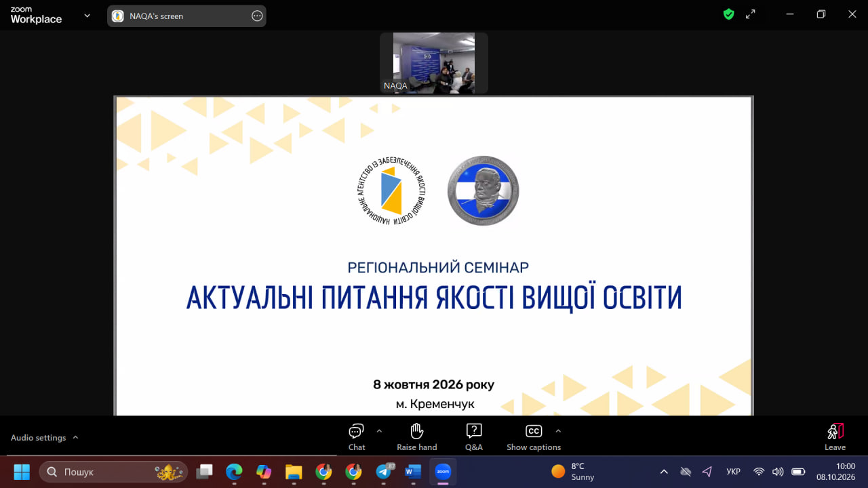The width and height of the screenshot is (868, 488).
Task: Check the battery status icon
Action: click(798, 472)
